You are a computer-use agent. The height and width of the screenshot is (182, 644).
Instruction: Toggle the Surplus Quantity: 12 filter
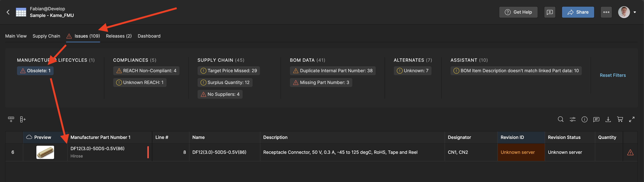pos(225,82)
